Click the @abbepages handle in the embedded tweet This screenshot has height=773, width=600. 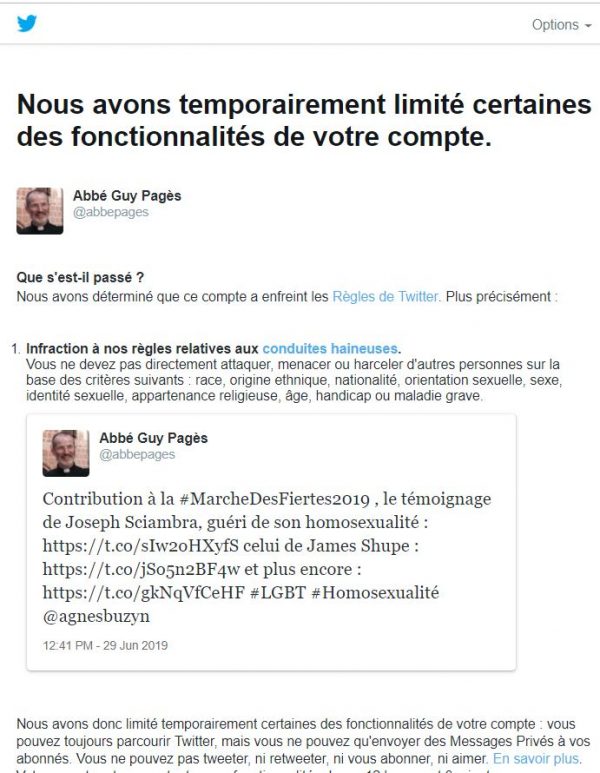pos(137,454)
